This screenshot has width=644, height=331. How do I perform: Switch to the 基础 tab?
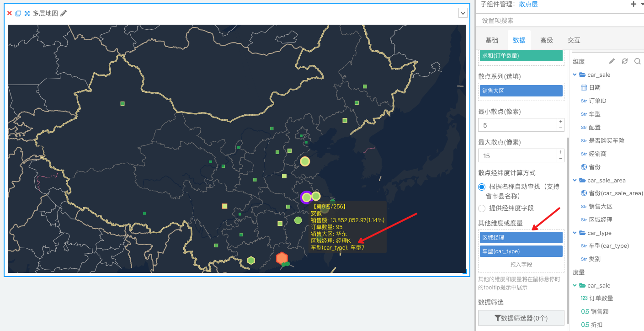492,40
